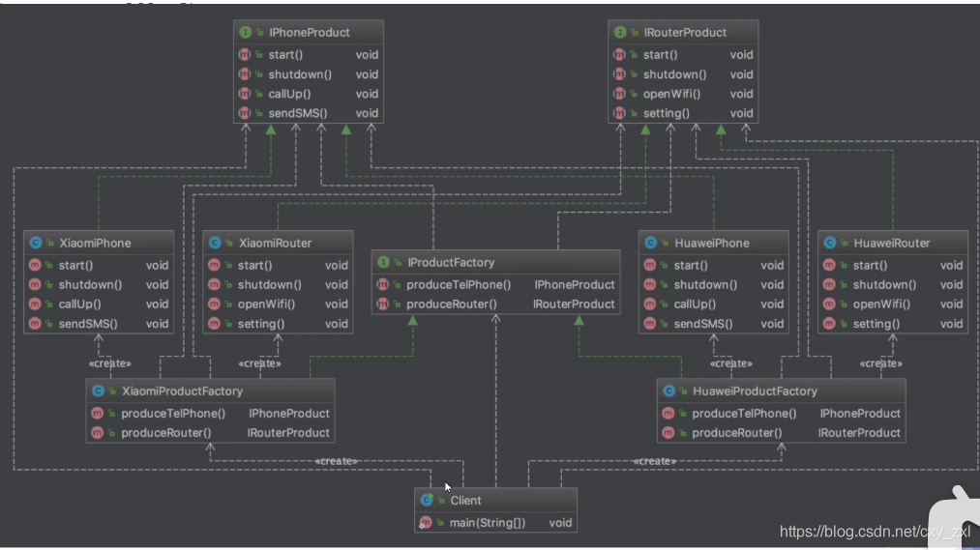Click start() in the IRouterProduct node

660,55
